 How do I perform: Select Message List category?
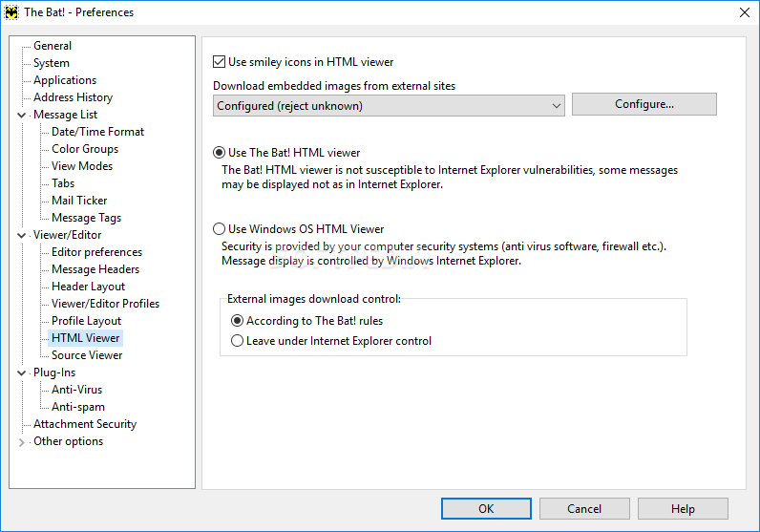point(66,115)
